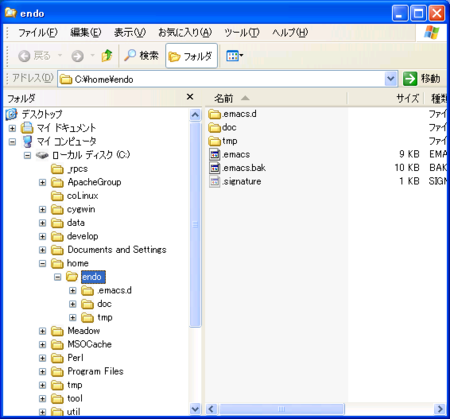Click the 10 KB size value
450x419 pixels.
tap(407, 168)
